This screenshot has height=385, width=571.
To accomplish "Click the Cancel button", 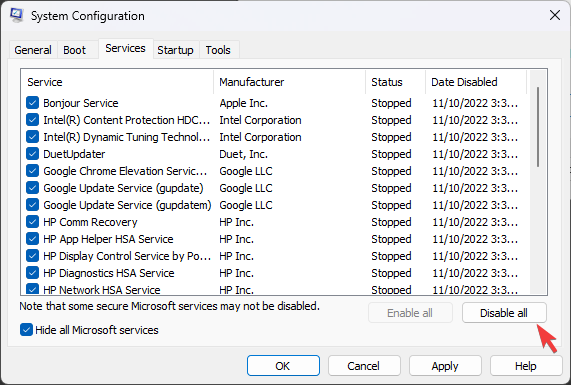I will point(364,366).
